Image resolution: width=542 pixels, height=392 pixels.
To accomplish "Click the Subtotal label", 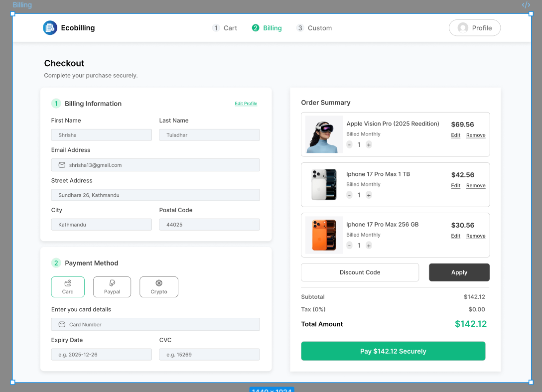I will point(313,297).
